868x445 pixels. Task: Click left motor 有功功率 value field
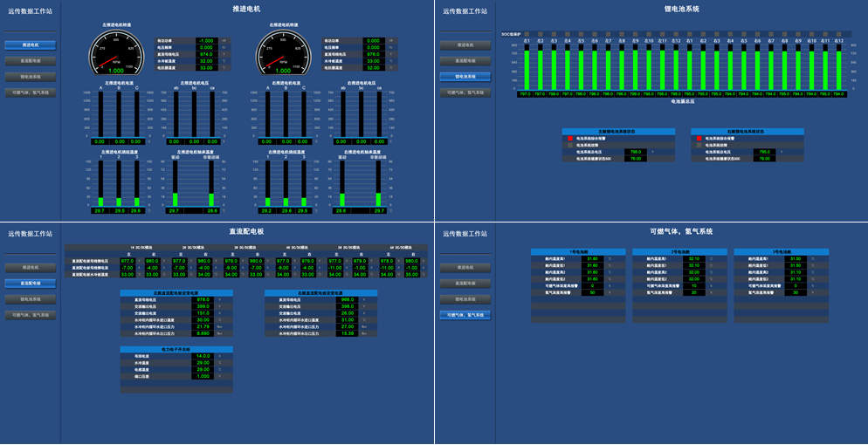click(x=205, y=41)
